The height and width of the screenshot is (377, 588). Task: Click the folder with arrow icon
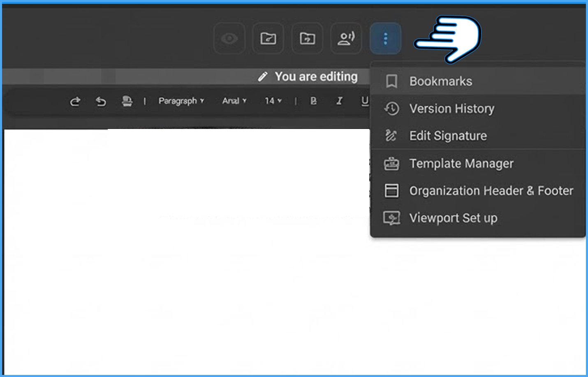(307, 39)
